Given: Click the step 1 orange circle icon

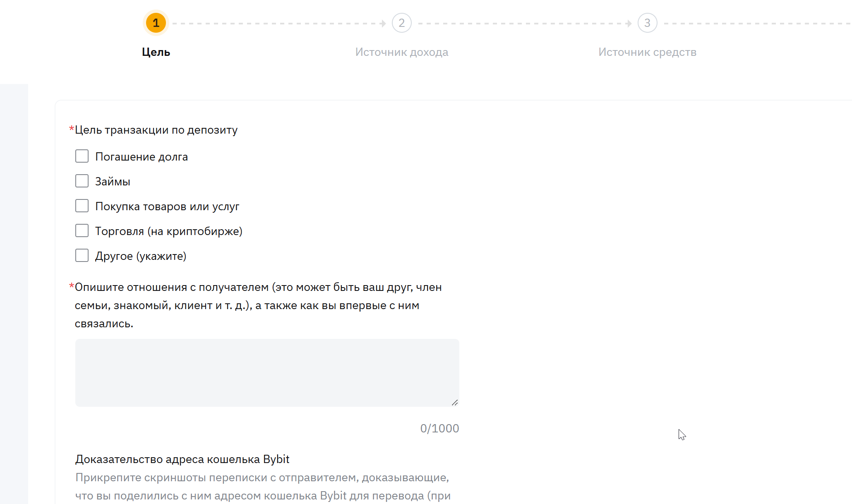Looking at the screenshot, I should pos(156,23).
